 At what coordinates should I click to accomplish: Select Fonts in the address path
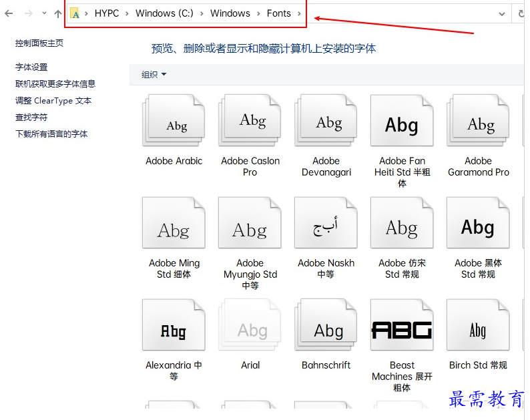coord(279,13)
